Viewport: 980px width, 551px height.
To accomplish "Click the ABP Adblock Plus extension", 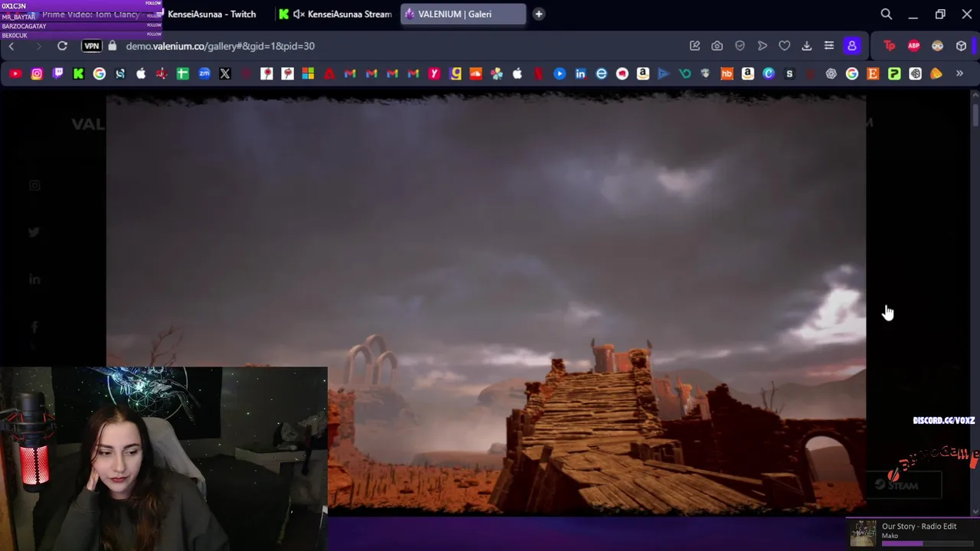I will click(x=913, y=46).
